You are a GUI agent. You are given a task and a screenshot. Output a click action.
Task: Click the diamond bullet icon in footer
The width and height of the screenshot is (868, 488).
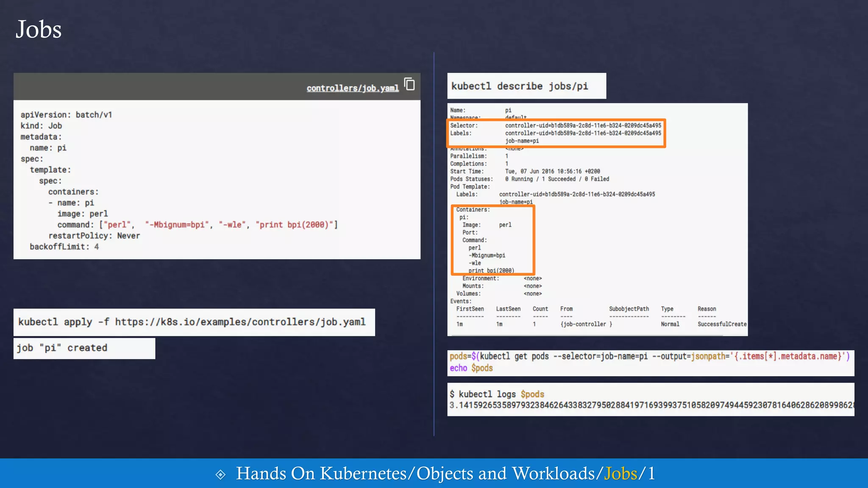click(x=220, y=474)
